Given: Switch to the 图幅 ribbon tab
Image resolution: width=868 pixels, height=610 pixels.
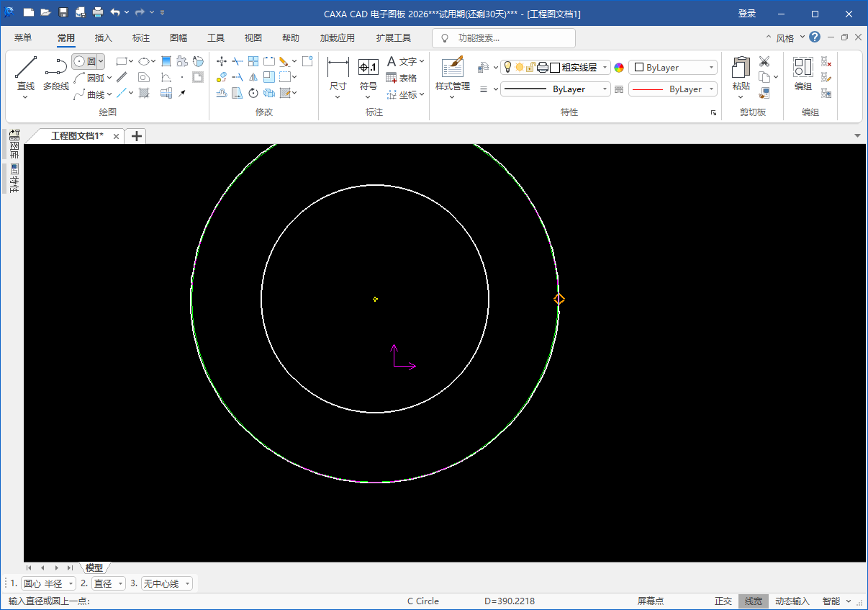Looking at the screenshot, I should 178,38.
